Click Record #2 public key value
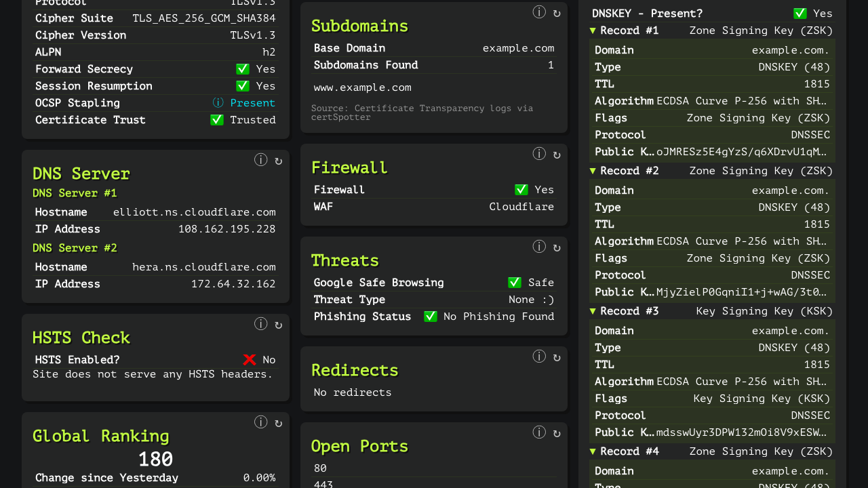 743,292
